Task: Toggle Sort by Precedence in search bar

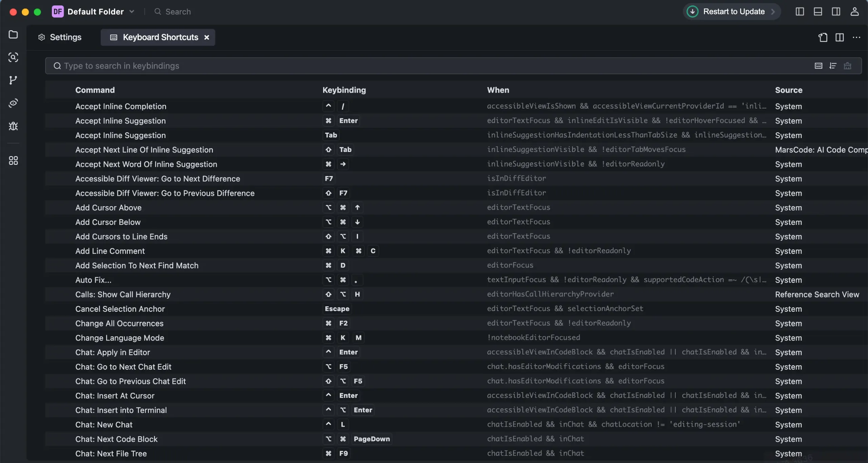Action: (x=833, y=66)
